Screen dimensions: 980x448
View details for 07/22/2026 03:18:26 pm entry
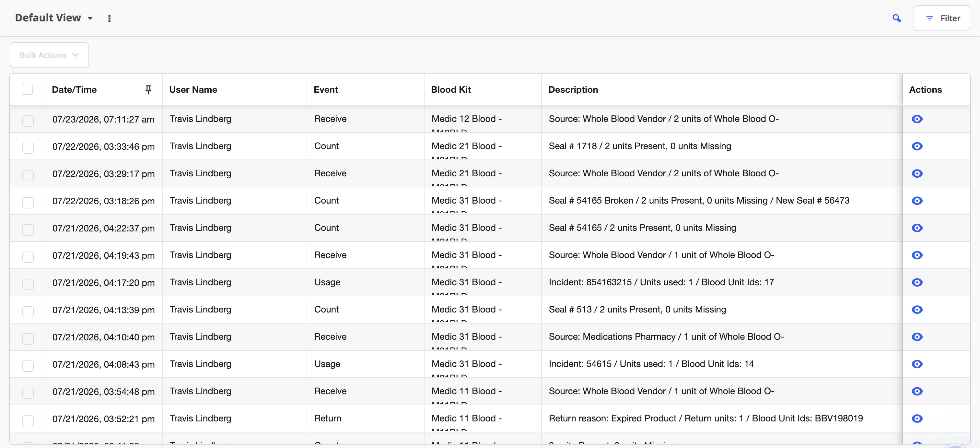click(917, 201)
